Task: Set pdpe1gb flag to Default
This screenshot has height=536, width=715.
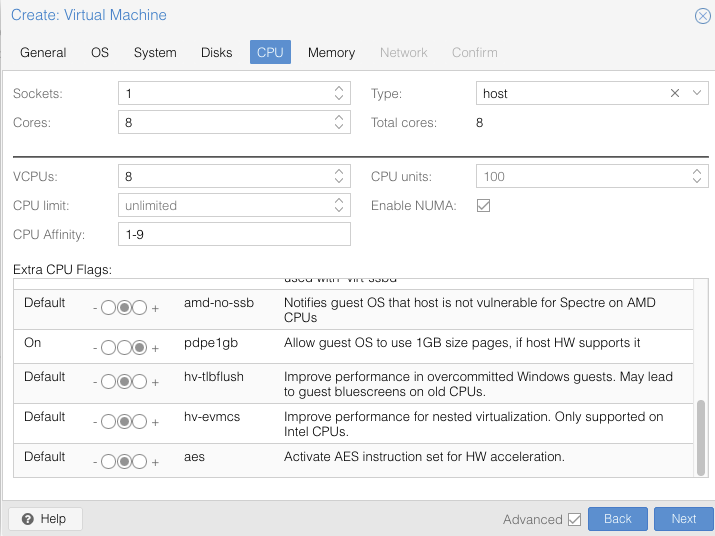Action: tap(124, 348)
